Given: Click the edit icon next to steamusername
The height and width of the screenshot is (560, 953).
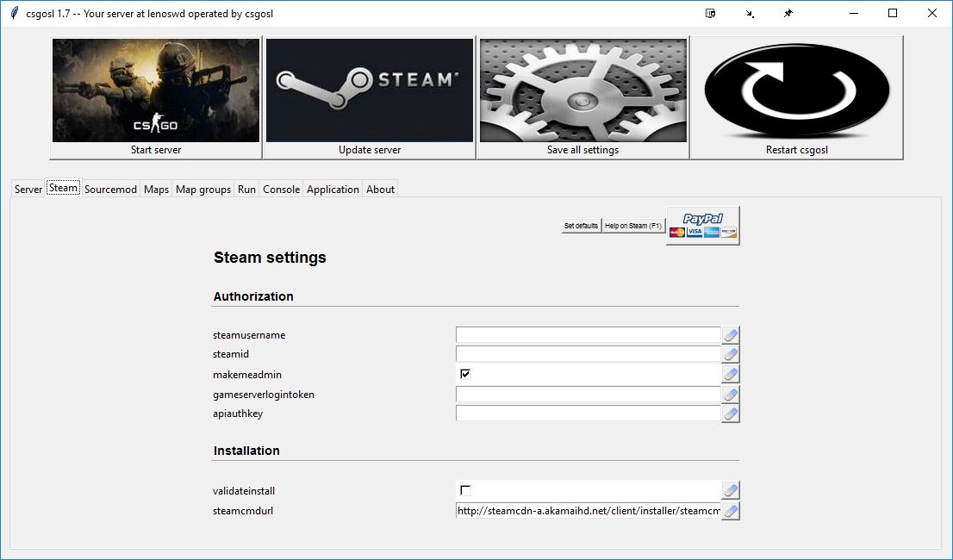Looking at the screenshot, I should (x=731, y=334).
